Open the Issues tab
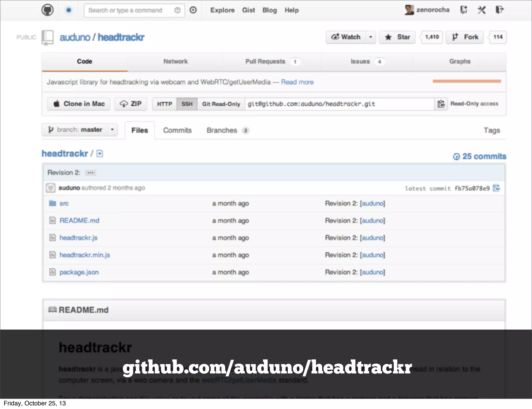Viewport: 532px width, 409px height. tap(367, 62)
